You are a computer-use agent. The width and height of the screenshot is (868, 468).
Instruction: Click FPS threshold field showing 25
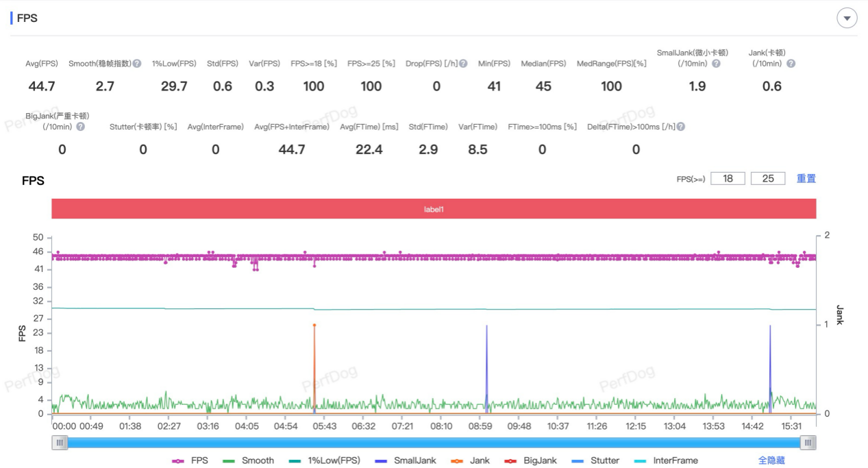point(768,179)
